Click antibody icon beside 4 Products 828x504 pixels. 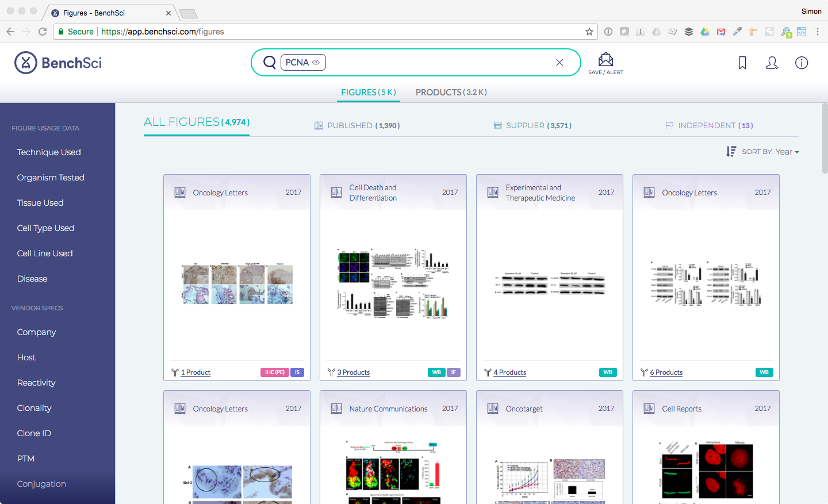coord(488,372)
